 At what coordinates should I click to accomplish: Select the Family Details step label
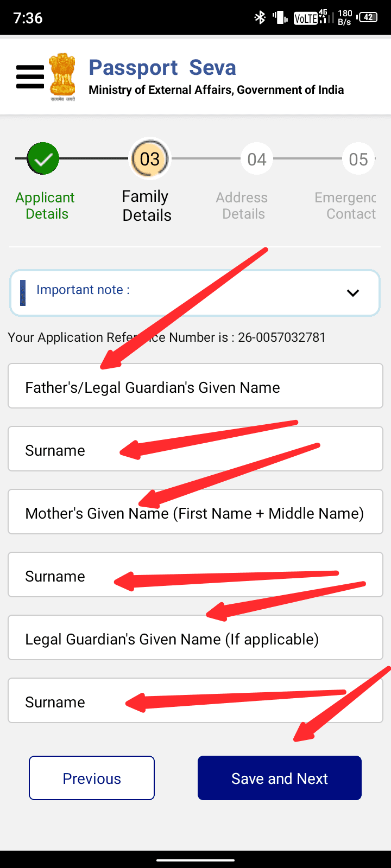146,206
